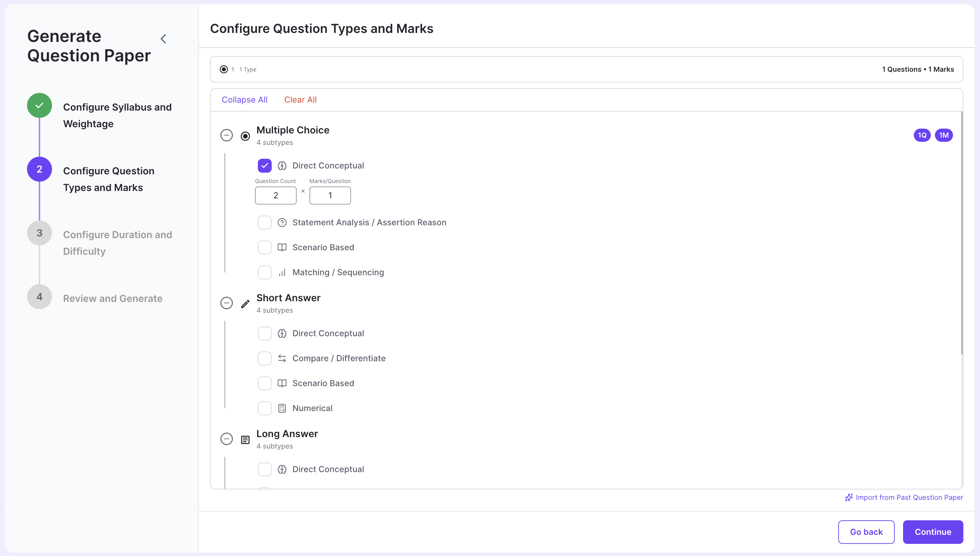Click the question mark icon for Statement Analysis
Viewport: 980px width, 556px height.
coord(282,222)
